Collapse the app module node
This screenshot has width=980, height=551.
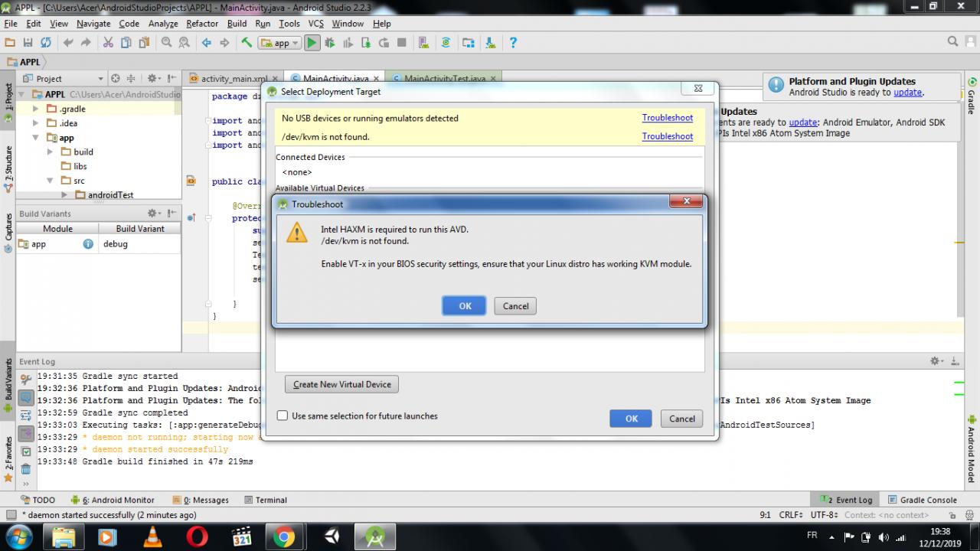(x=35, y=138)
